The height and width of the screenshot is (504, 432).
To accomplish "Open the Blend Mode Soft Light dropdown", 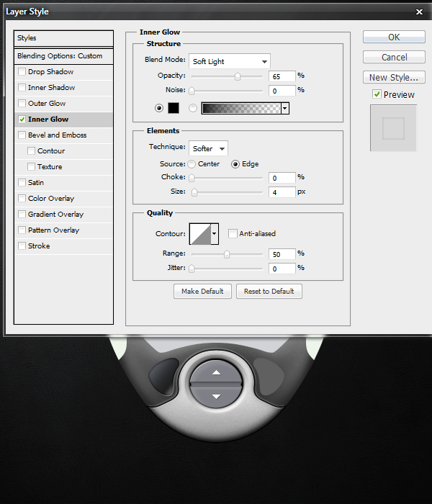I will point(230,61).
